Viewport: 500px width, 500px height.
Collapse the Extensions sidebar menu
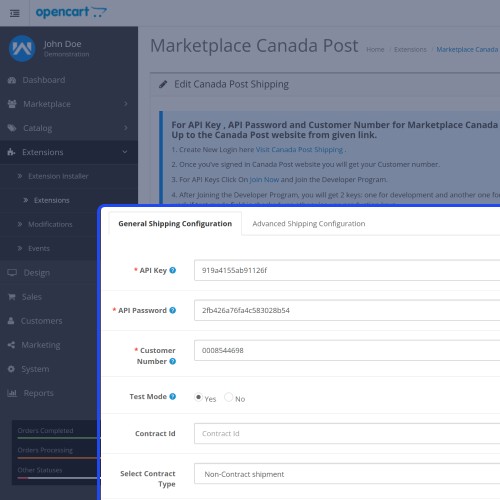point(69,152)
